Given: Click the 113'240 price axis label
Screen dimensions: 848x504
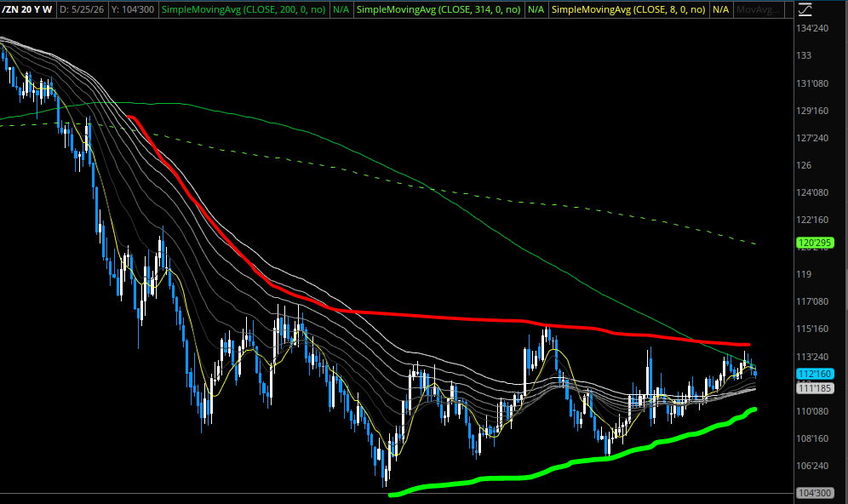Looking at the screenshot, I should click(812, 357).
